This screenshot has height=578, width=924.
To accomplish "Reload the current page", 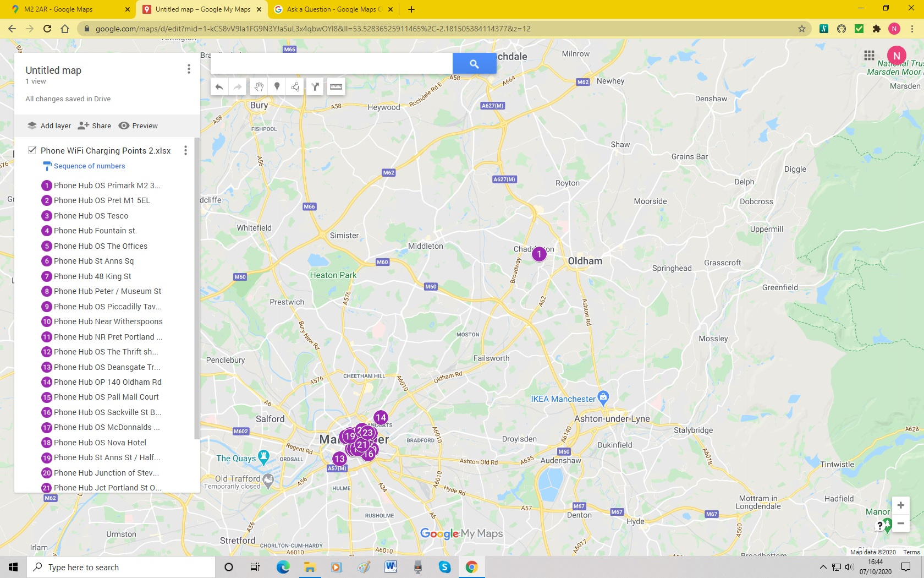I will coord(47,29).
